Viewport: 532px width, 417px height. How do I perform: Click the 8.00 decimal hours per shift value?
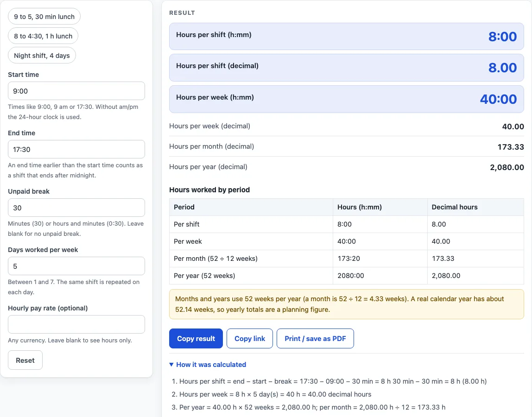[502, 68]
